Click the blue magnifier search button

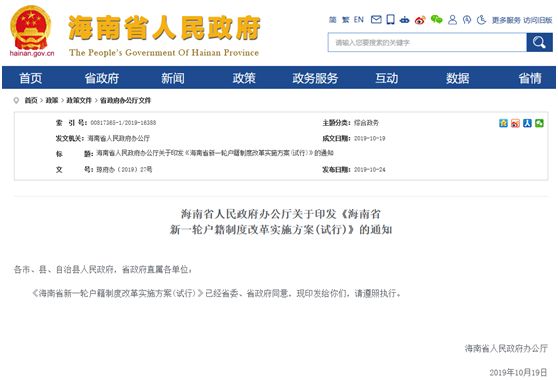[x=539, y=42]
